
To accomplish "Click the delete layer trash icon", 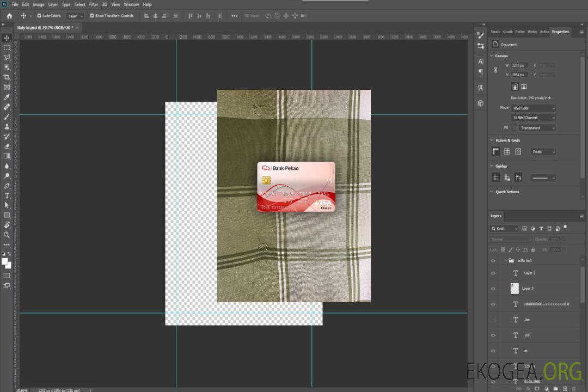I will pyautogui.click(x=573, y=389).
